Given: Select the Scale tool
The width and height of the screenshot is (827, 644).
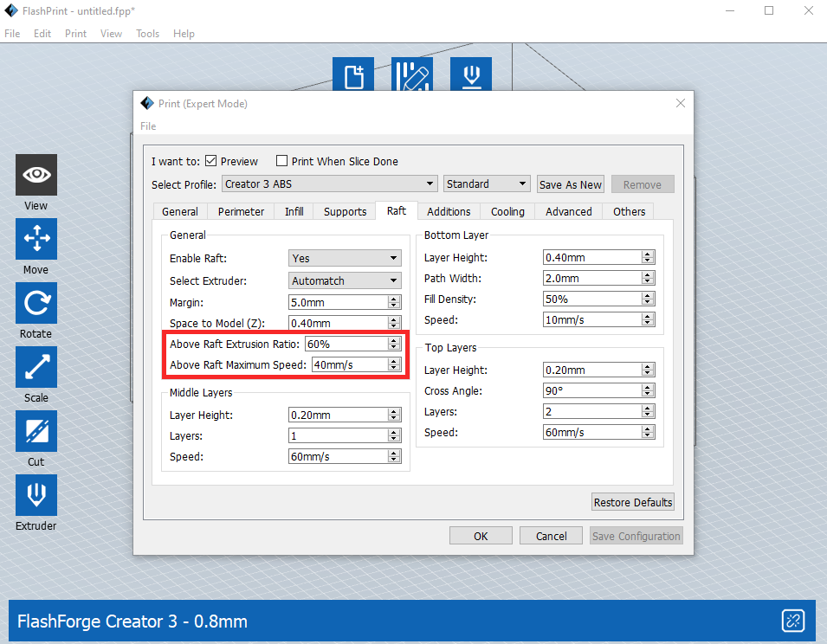Looking at the screenshot, I should tap(36, 367).
